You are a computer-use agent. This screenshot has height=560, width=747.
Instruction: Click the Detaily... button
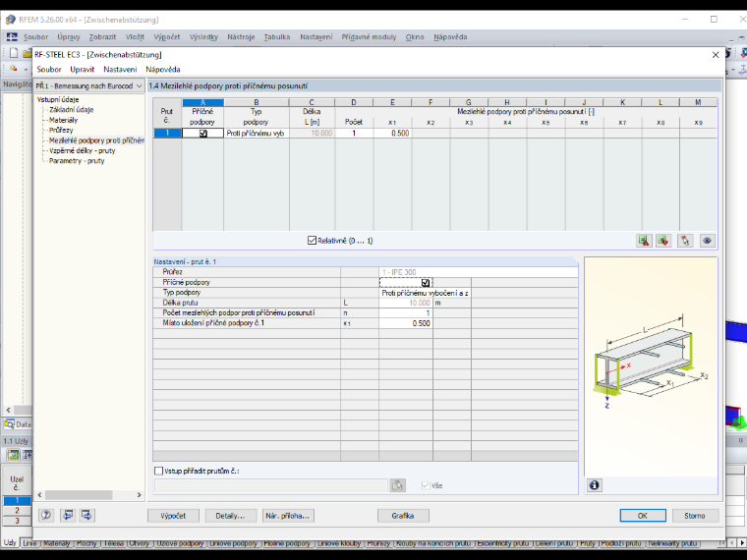pyautogui.click(x=231, y=516)
